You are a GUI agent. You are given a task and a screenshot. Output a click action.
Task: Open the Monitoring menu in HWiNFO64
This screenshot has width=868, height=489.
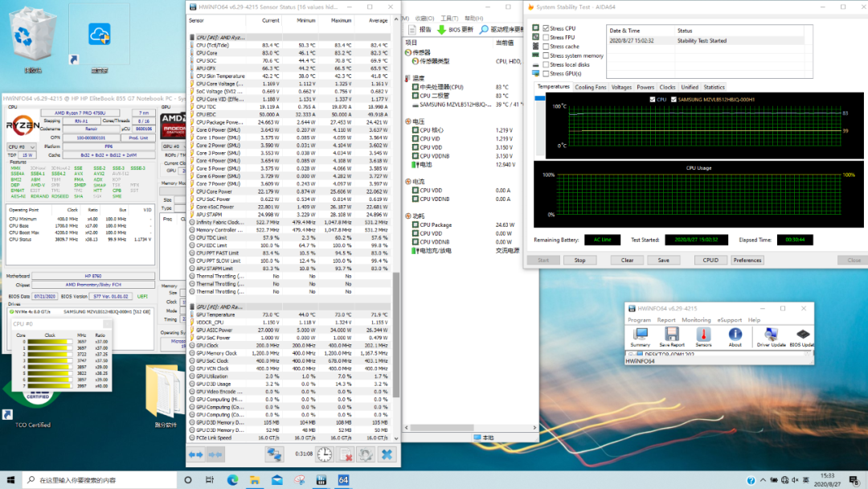(x=696, y=320)
